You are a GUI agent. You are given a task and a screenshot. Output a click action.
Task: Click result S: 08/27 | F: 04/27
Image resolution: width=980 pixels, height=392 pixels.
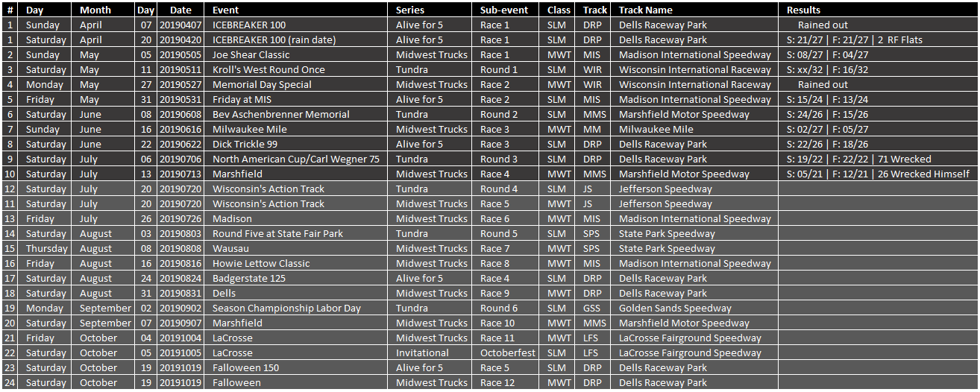[878, 54]
